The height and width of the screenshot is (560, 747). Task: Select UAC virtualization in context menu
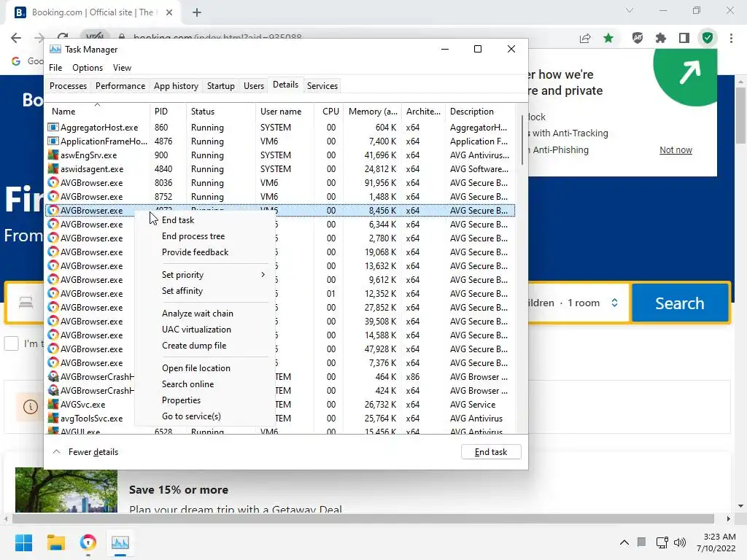205,330
